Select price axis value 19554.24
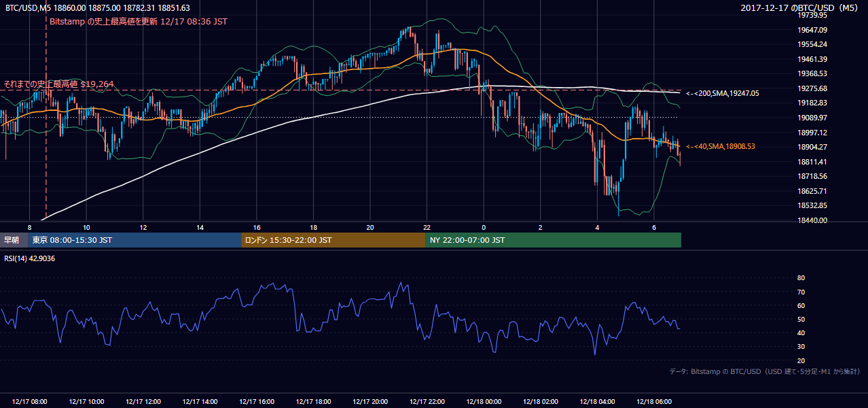This screenshot has height=408, width=868. (x=812, y=44)
